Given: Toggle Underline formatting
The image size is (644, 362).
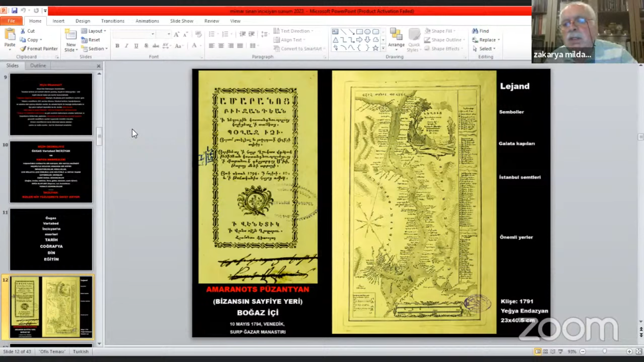Looking at the screenshot, I should tap(136, 46).
